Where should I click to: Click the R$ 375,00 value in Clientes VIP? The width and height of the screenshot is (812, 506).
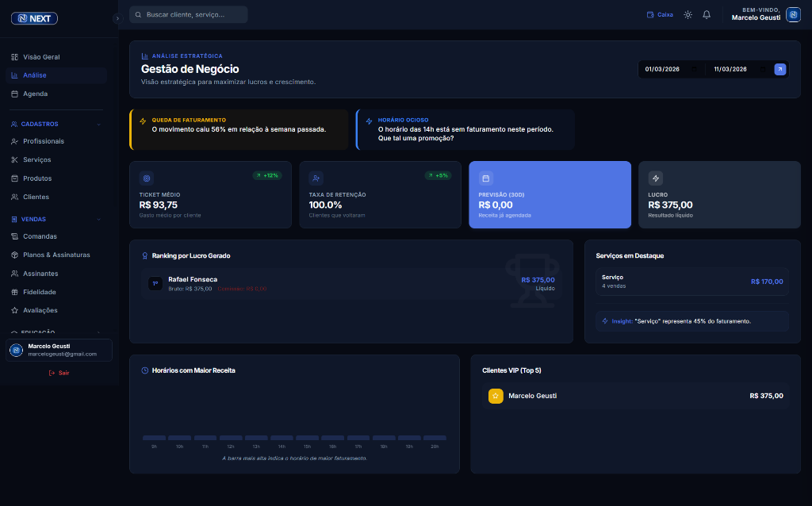[x=767, y=396]
